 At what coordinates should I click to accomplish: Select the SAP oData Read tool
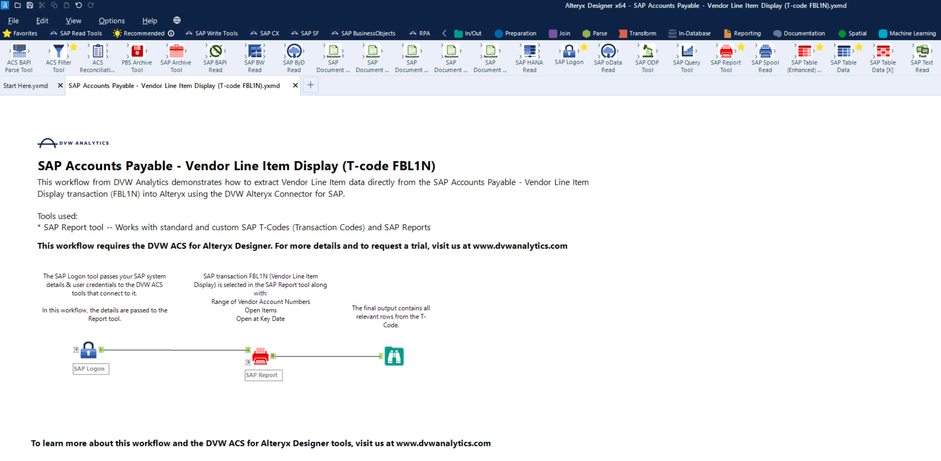pos(608,51)
